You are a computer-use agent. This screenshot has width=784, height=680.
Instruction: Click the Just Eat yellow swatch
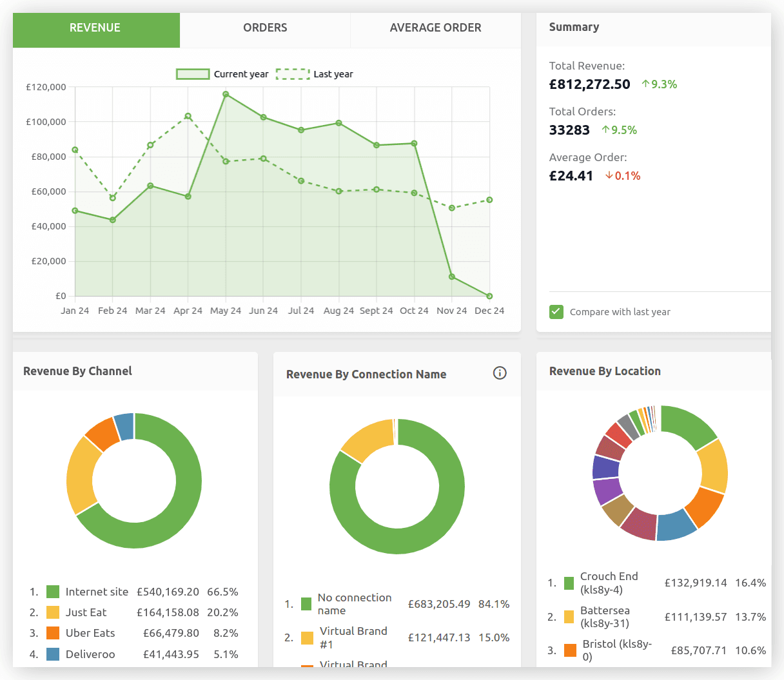[53, 612]
